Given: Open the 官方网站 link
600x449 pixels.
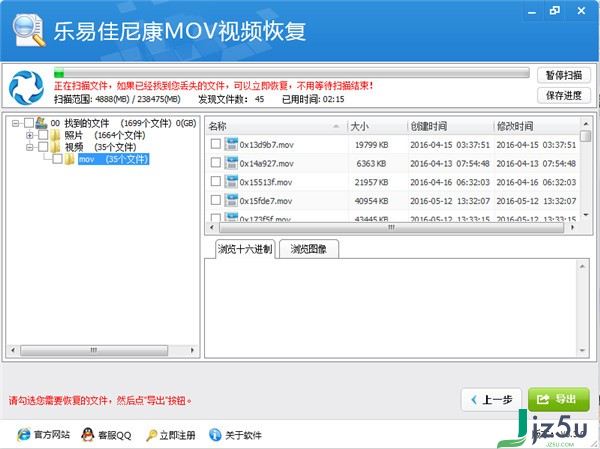Looking at the screenshot, I should (x=52, y=435).
